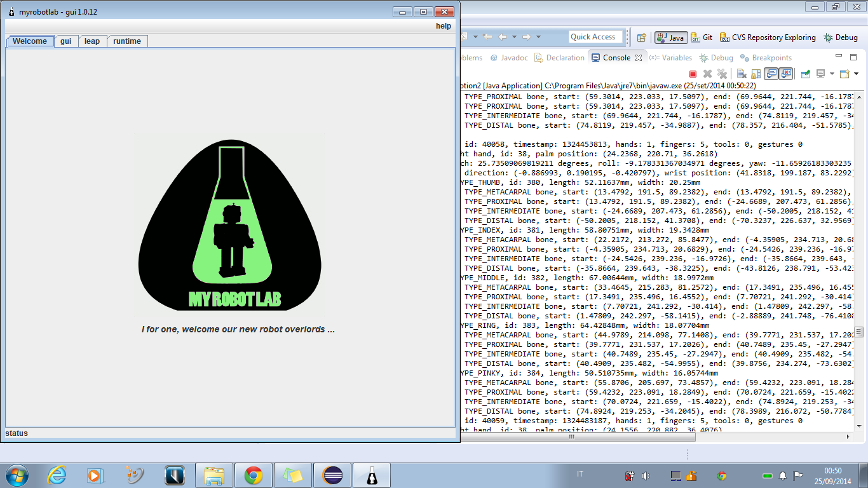Screen dimensions: 868x488
Task: Open back navigation history dropdown
Action: pos(514,37)
